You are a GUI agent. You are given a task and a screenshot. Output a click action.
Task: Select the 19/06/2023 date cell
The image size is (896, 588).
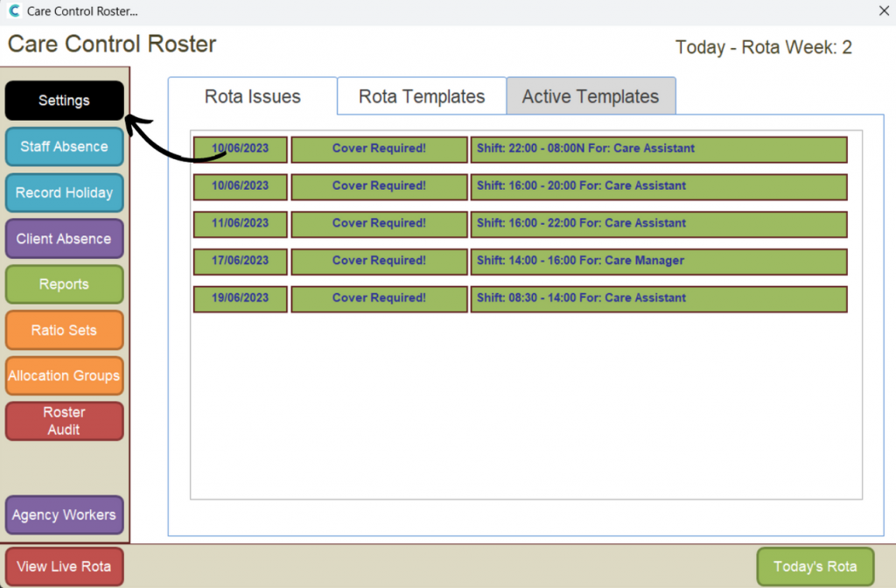(240, 299)
